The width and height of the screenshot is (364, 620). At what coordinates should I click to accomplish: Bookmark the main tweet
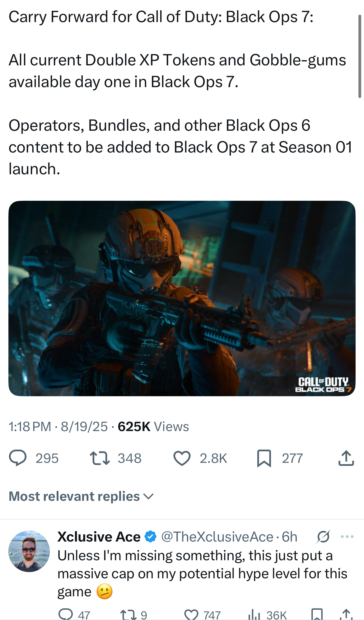point(264,458)
